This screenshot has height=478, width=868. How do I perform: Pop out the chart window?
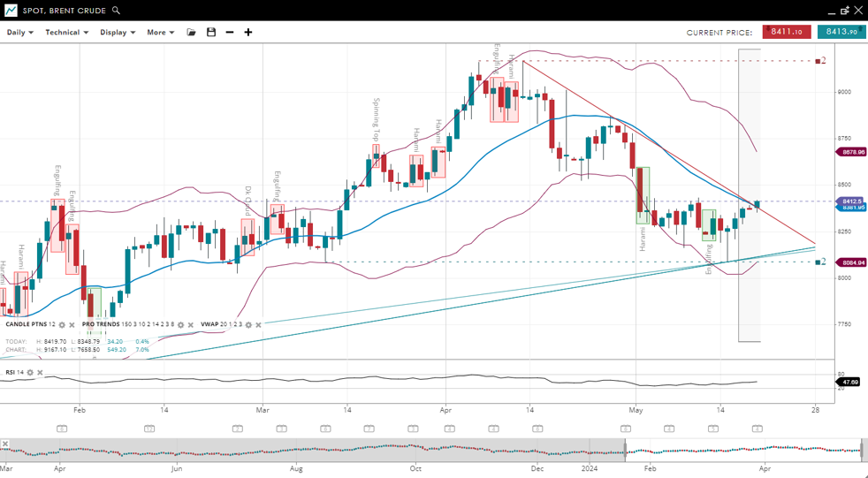[844, 11]
